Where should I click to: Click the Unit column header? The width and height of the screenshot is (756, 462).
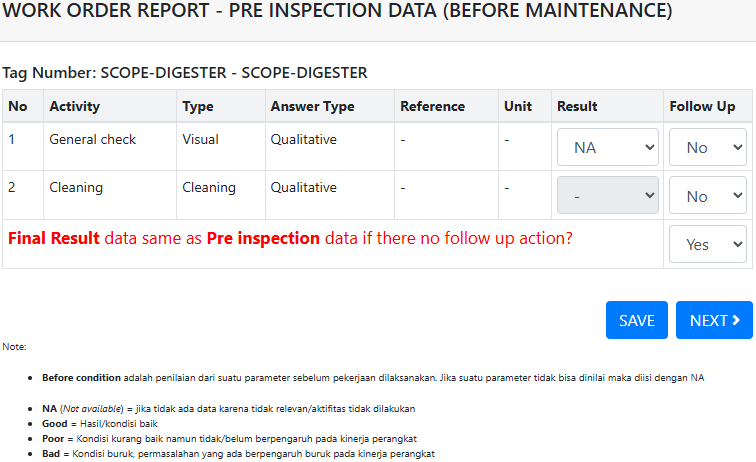tap(518, 106)
